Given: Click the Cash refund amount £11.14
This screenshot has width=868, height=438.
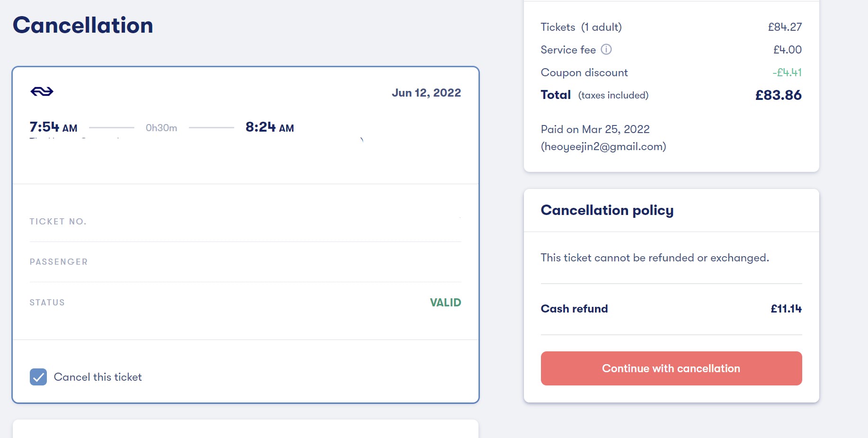Looking at the screenshot, I should [786, 309].
